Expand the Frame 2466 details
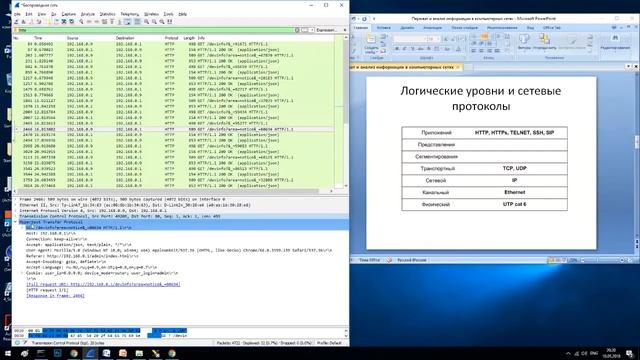 [x=16, y=199]
